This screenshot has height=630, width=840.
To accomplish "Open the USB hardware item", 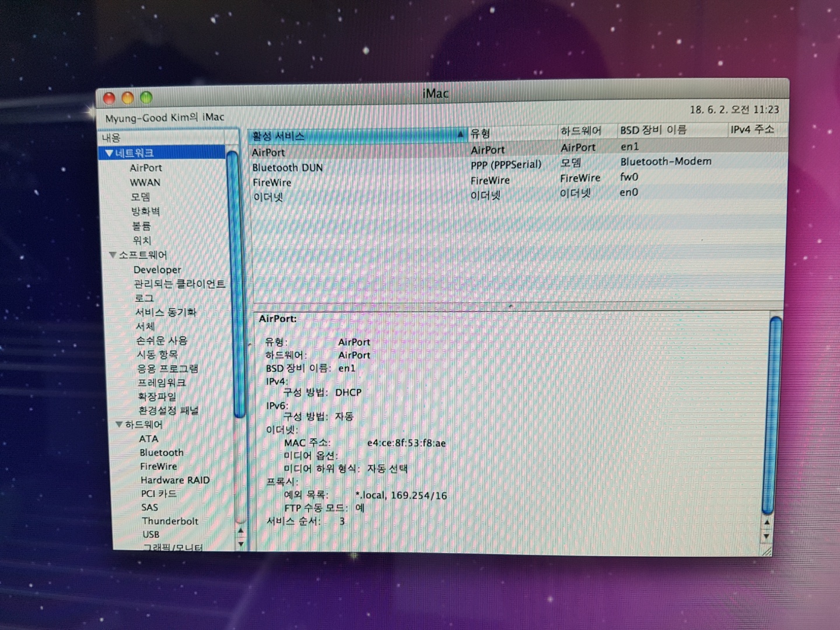I will coord(150,534).
